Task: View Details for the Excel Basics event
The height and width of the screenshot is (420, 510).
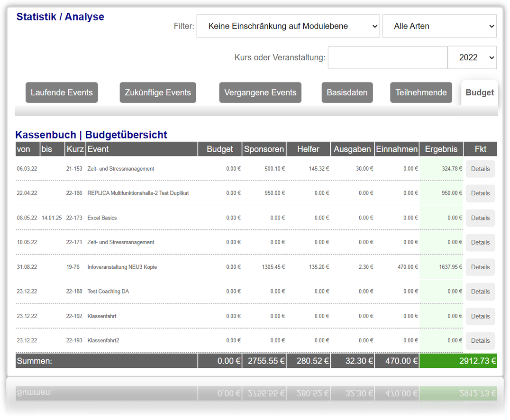Action: coord(481,218)
